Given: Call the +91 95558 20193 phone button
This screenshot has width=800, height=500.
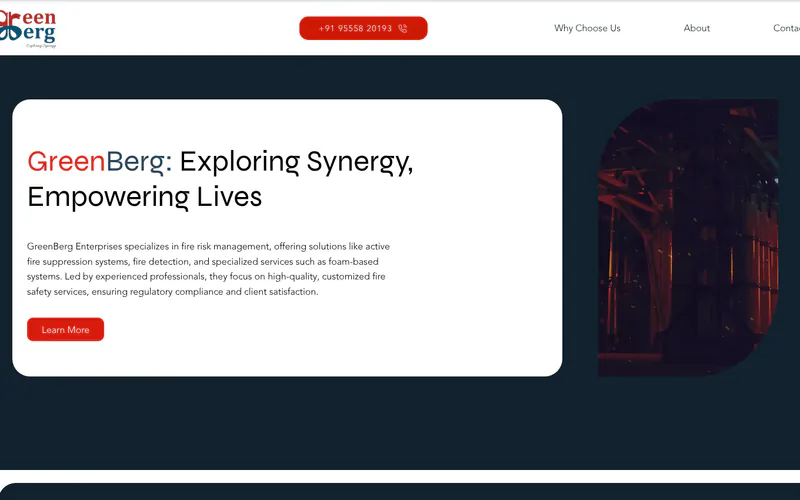Looking at the screenshot, I should click(363, 28).
